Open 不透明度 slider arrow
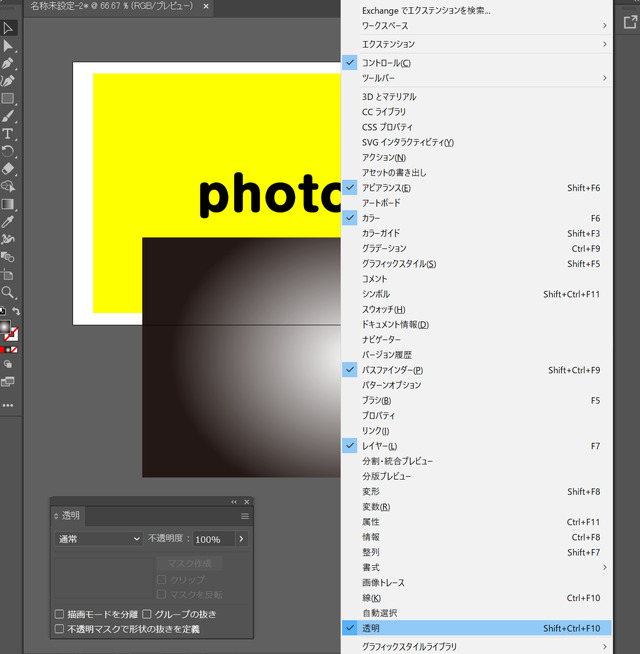Viewport: 640px width, 654px height. pyautogui.click(x=241, y=539)
